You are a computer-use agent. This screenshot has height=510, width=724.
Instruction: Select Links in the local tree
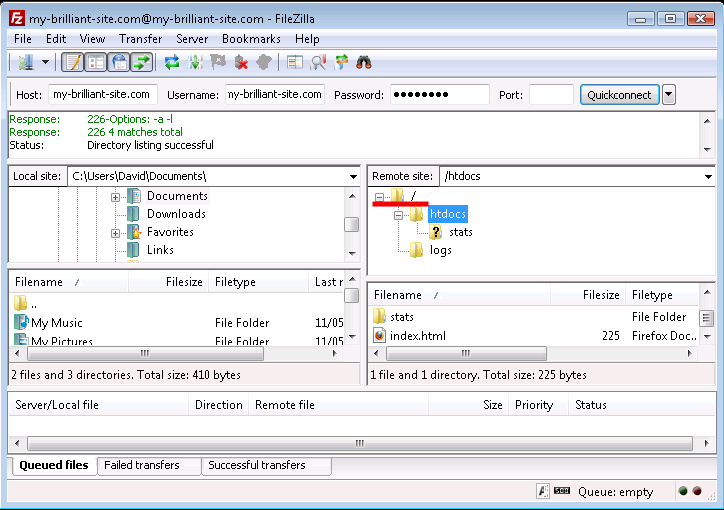pos(160,250)
